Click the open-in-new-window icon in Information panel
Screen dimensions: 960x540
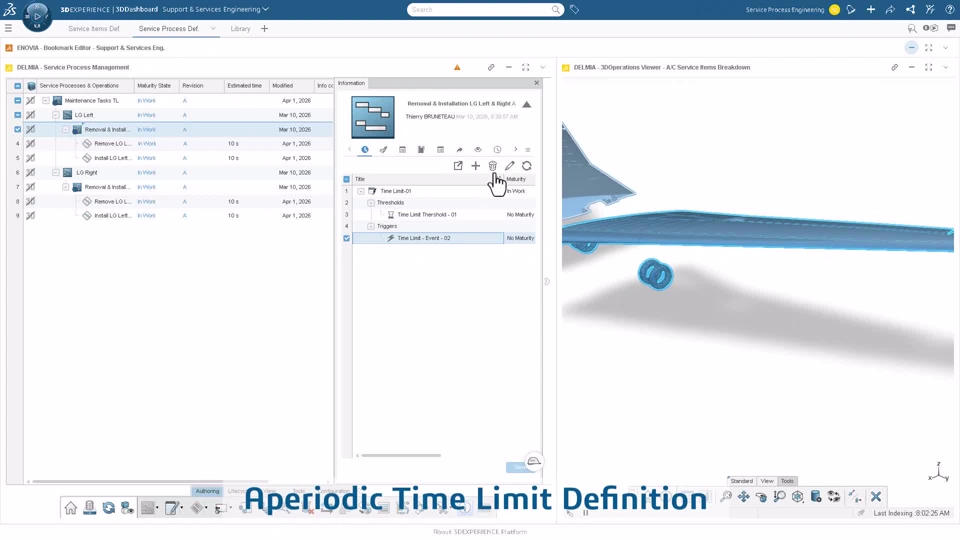pos(458,165)
